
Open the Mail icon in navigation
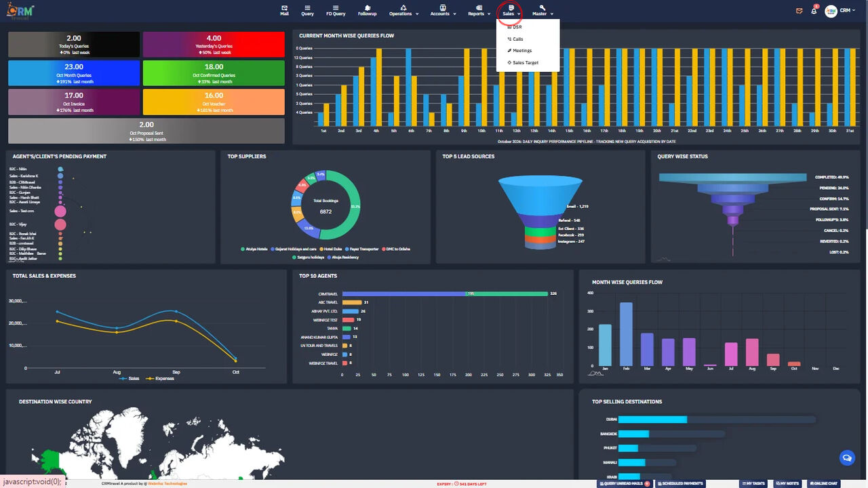tap(284, 10)
